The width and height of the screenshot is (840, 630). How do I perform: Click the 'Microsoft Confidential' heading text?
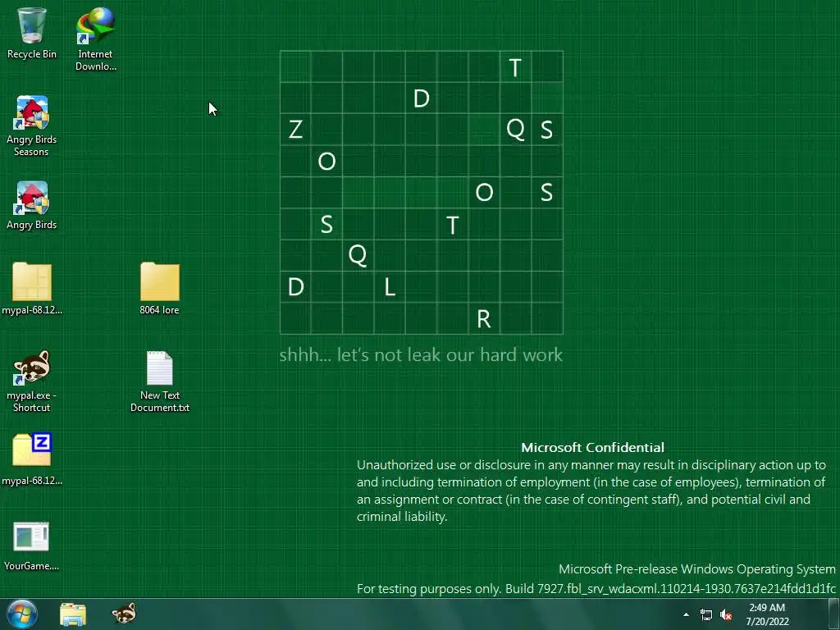click(592, 447)
